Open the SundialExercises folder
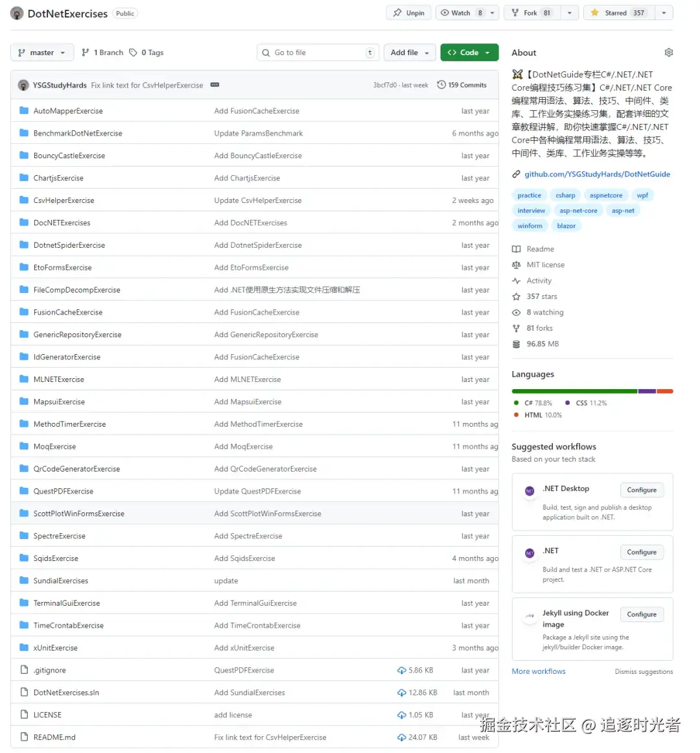700x753 pixels. coord(61,580)
